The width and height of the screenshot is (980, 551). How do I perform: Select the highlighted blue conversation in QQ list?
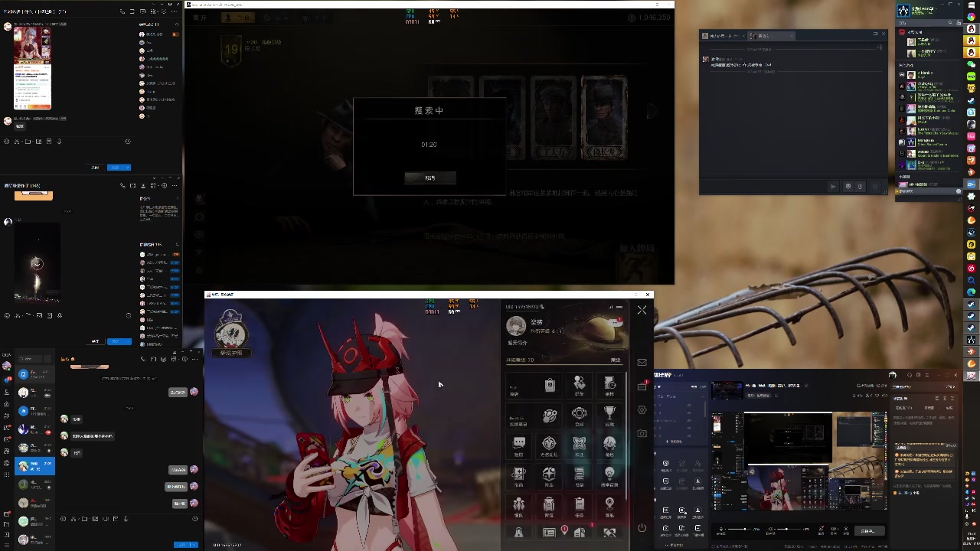pos(34,466)
